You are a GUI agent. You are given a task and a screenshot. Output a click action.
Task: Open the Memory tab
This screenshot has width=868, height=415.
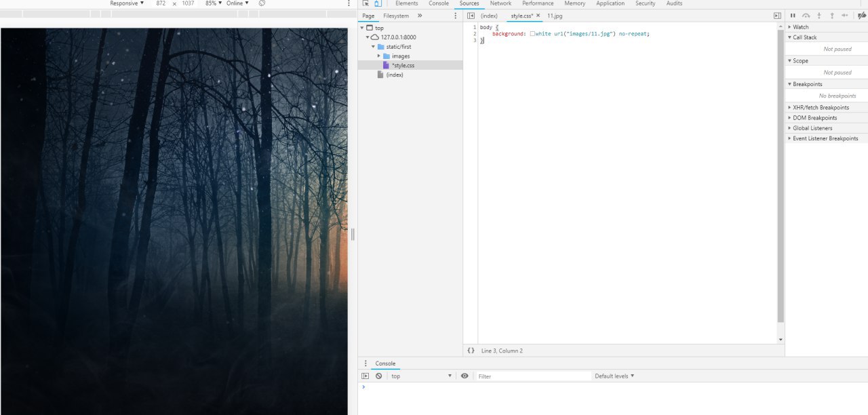click(x=574, y=3)
